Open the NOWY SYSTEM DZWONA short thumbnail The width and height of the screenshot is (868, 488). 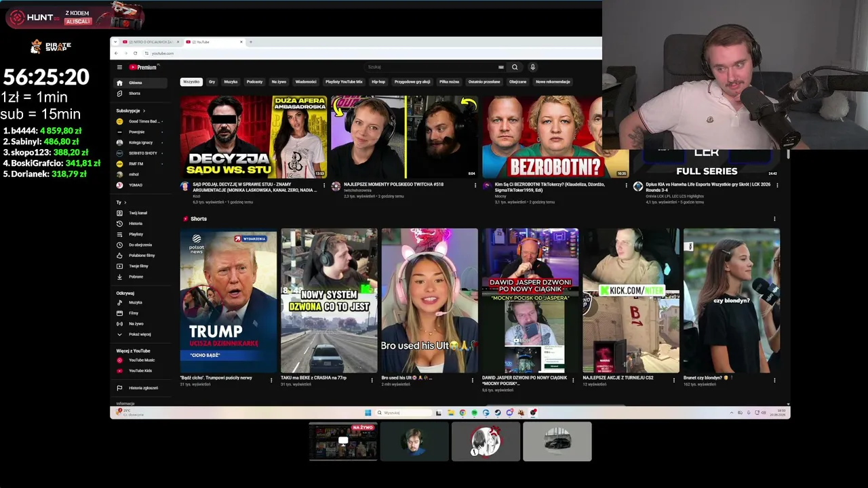(x=329, y=301)
